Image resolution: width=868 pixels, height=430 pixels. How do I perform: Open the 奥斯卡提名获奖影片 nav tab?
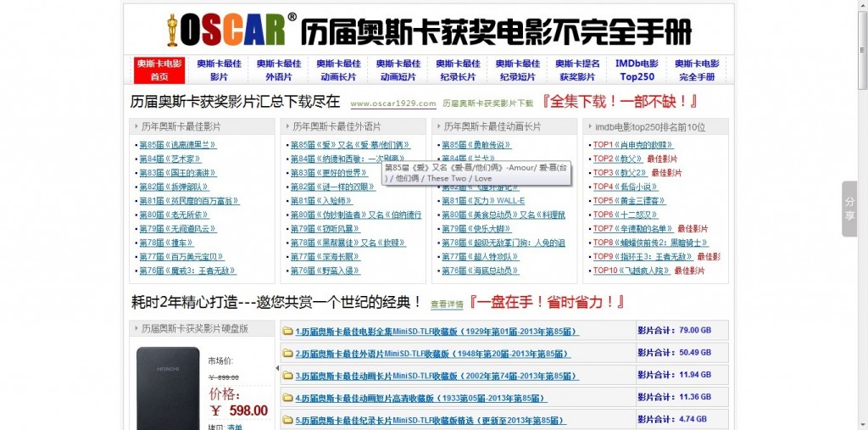click(577, 70)
